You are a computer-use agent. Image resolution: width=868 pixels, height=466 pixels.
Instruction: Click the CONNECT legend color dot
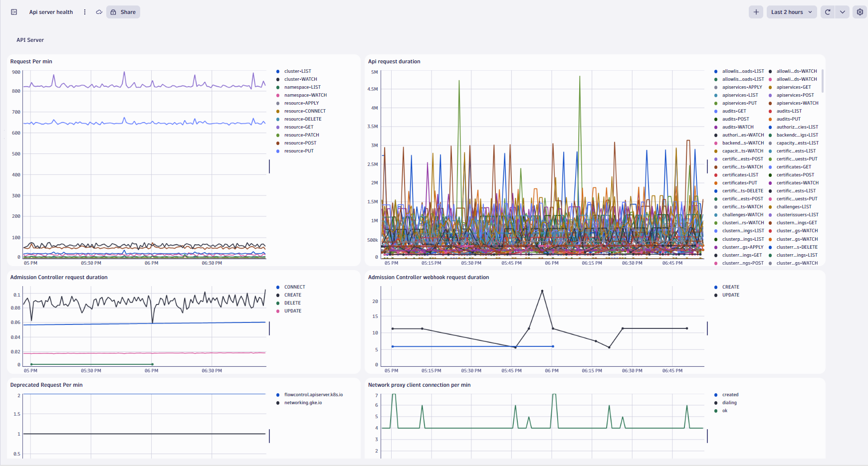278,287
